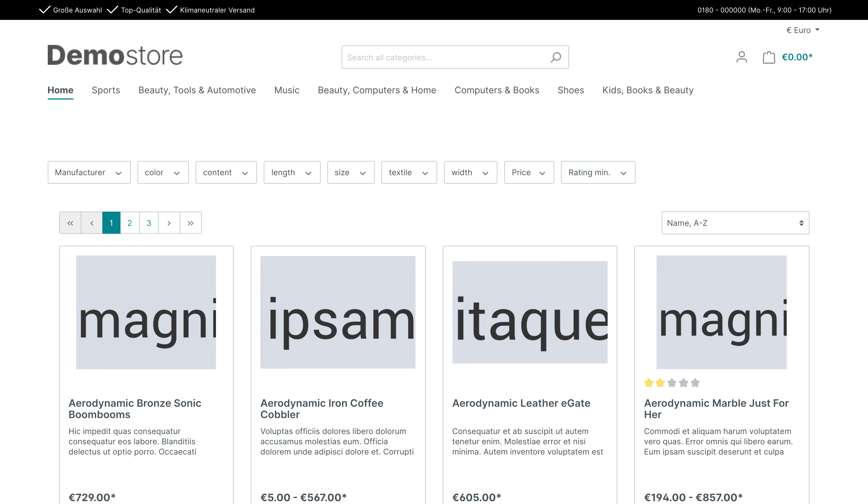Click the €5.00 - €567.00 price text
The height and width of the screenshot is (504, 868).
[304, 497]
